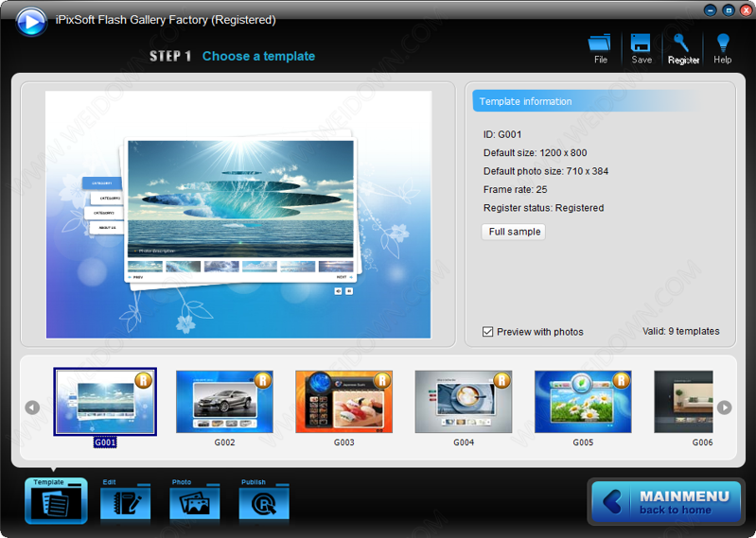Click the G001 label text
The height and width of the screenshot is (538, 756).
(105, 443)
